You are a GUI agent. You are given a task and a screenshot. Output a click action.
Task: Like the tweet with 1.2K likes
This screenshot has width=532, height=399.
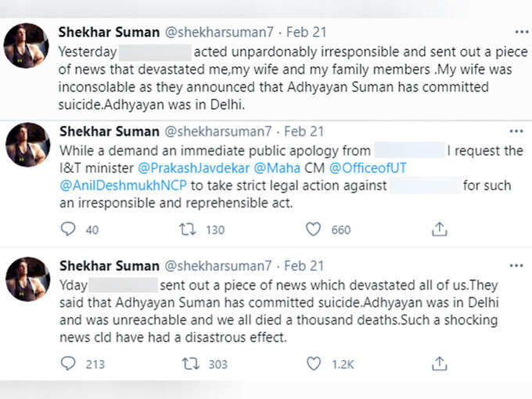point(314,364)
